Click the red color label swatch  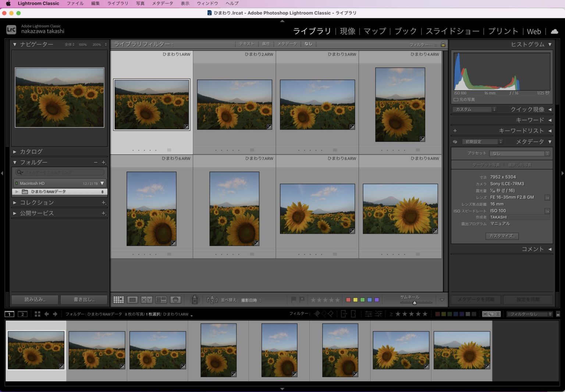pyautogui.click(x=348, y=300)
